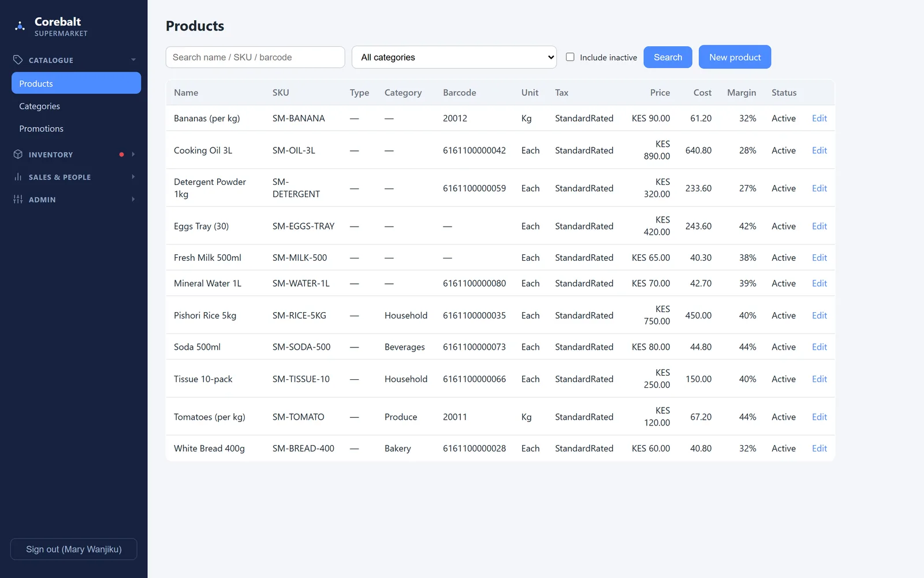Click the 42% margin for Eggs Tray
The width and height of the screenshot is (924, 578).
[747, 226]
